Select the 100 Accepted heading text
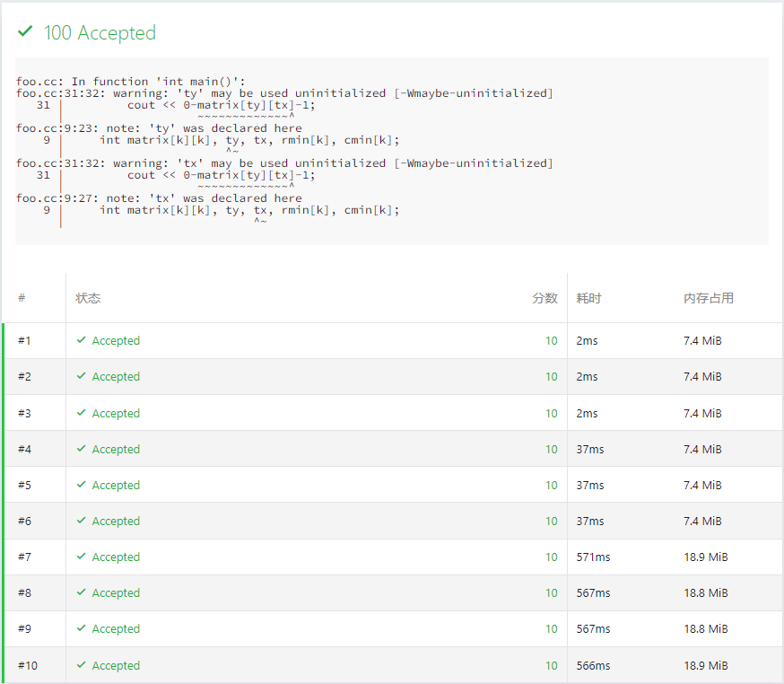 [100, 33]
